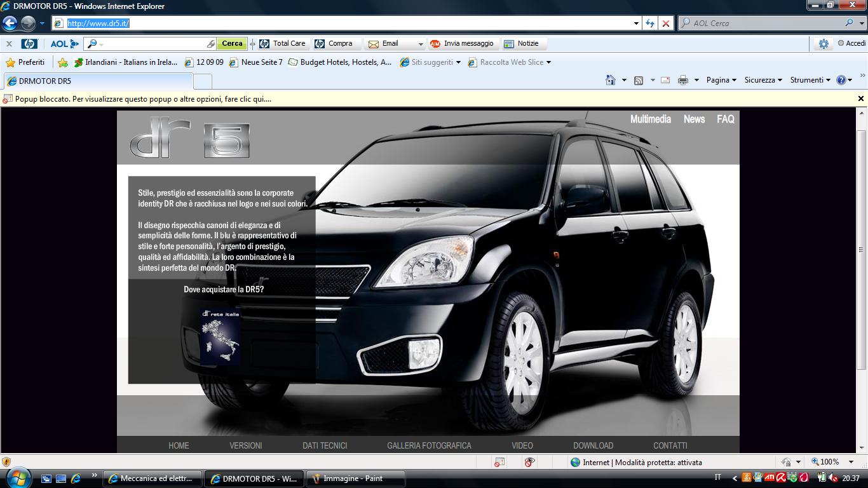Click the Multimedia link at top
The image size is (868, 488).
pos(650,119)
